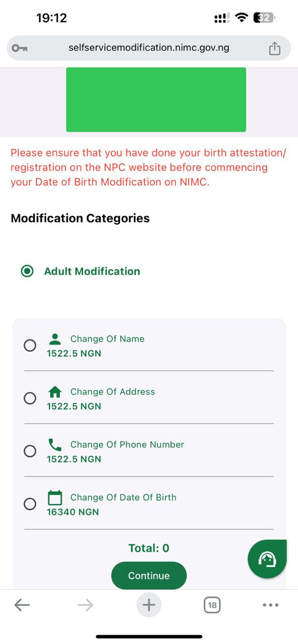Show the 18 open tabs switcher

[212, 605]
